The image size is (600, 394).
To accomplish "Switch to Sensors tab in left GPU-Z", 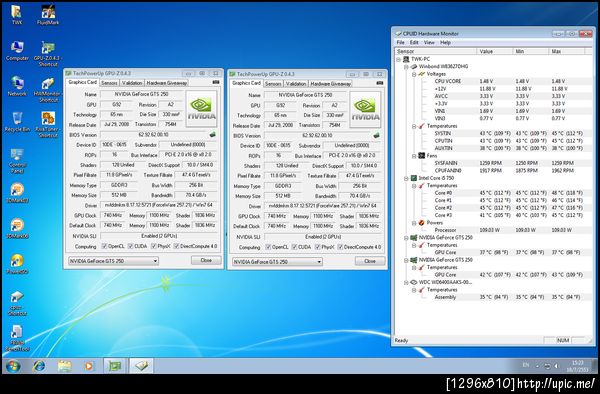I will (x=109, y=83).
